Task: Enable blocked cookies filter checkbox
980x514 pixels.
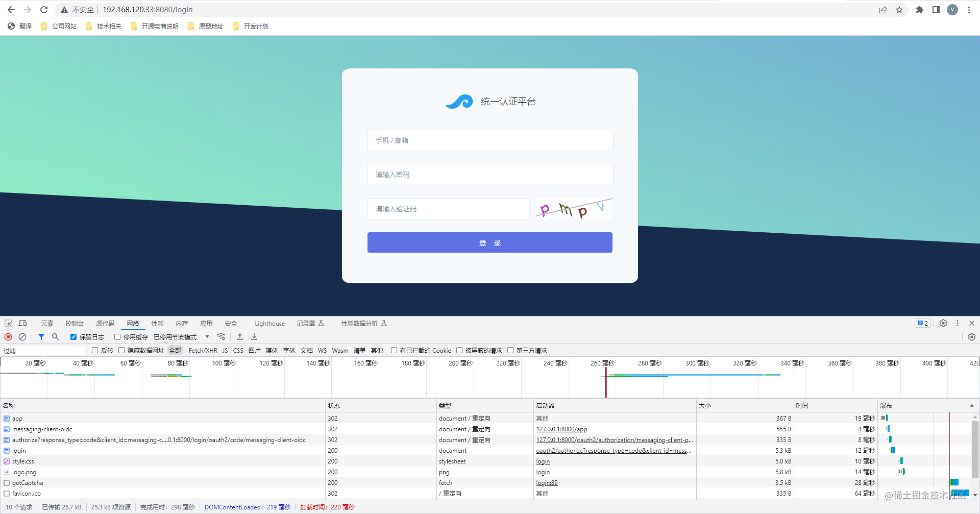Action: click(x=394, y=350)
